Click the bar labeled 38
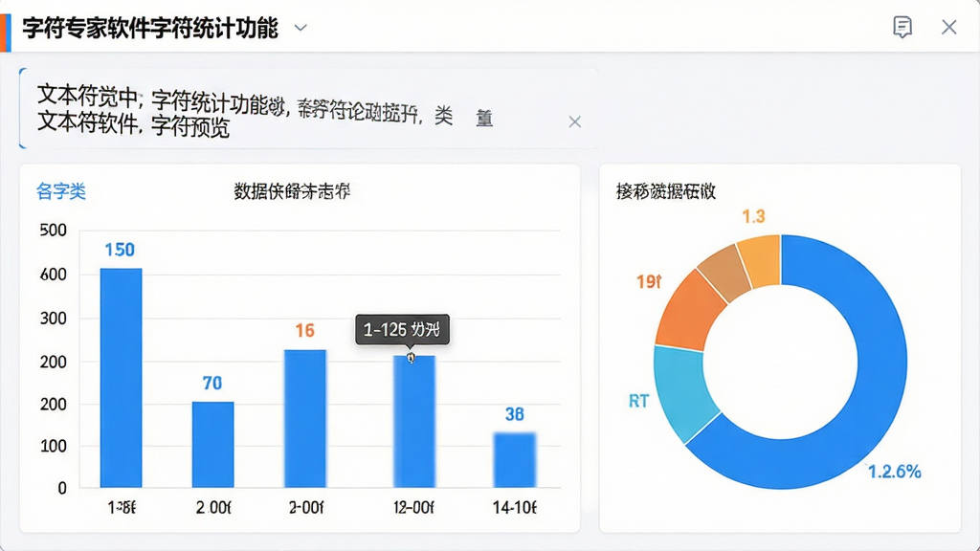Screen dimensions: 980x551 click(514, 460)
